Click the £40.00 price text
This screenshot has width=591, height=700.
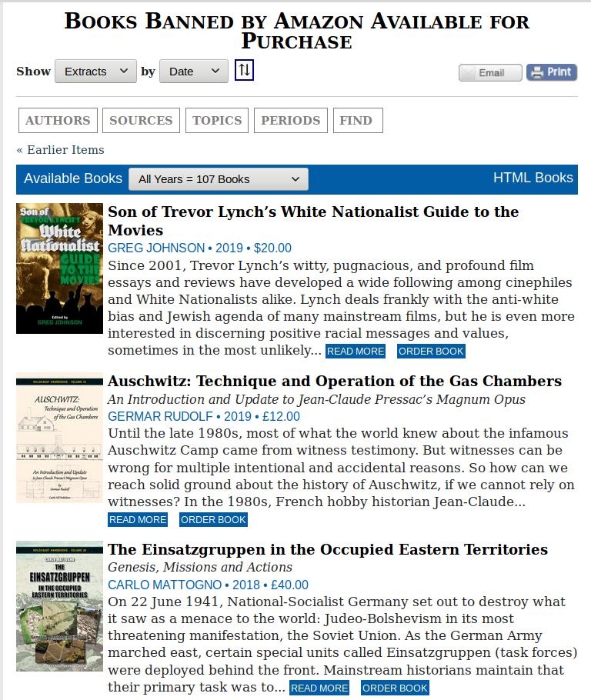(x=289, y=585)
